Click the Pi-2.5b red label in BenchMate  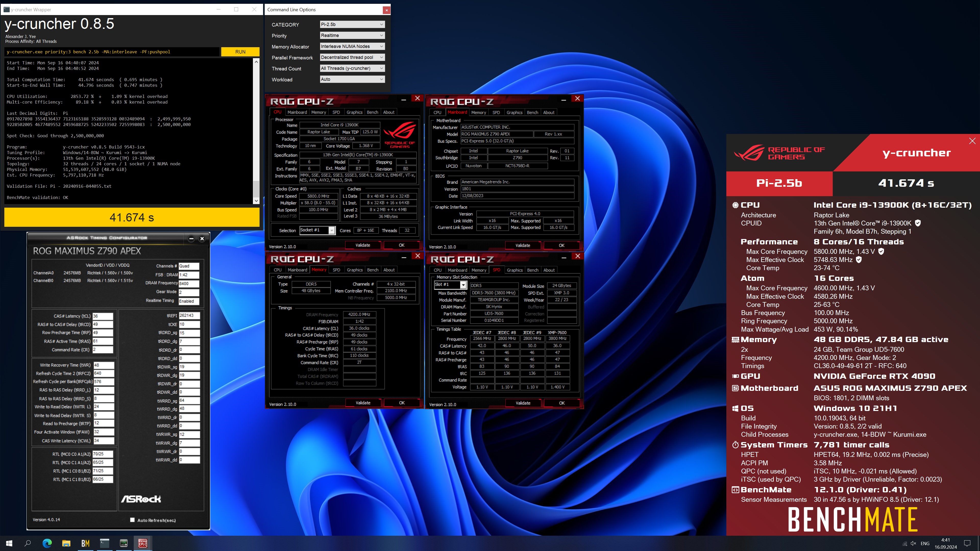(x=779, y=183)
